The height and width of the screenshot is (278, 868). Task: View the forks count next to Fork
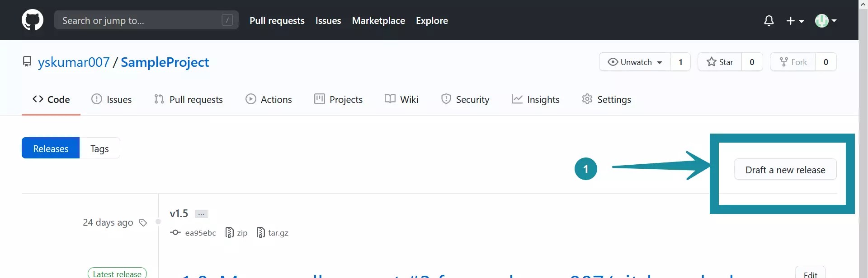826,62
